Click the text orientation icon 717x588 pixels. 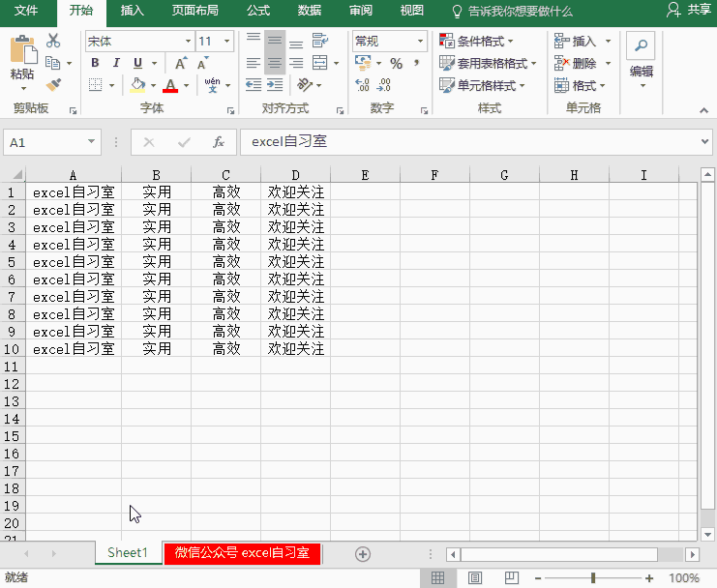305,85
